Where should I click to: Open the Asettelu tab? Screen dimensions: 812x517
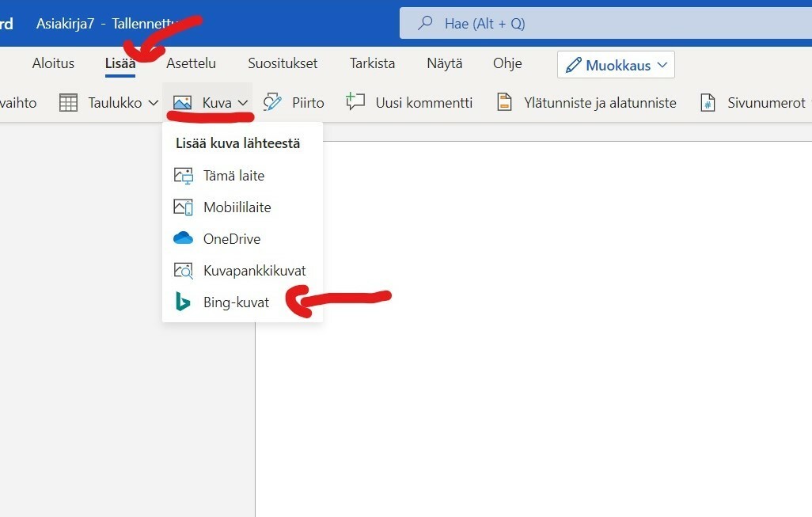(x=191, y=63)
